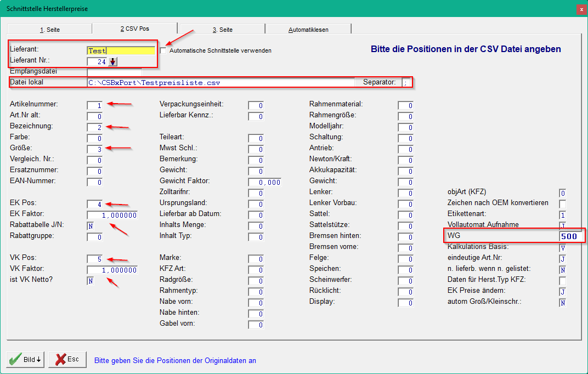Screen dimensions: 588x374
Task: Select the 2 CSV Pos tab
Action: coord(134,29)
